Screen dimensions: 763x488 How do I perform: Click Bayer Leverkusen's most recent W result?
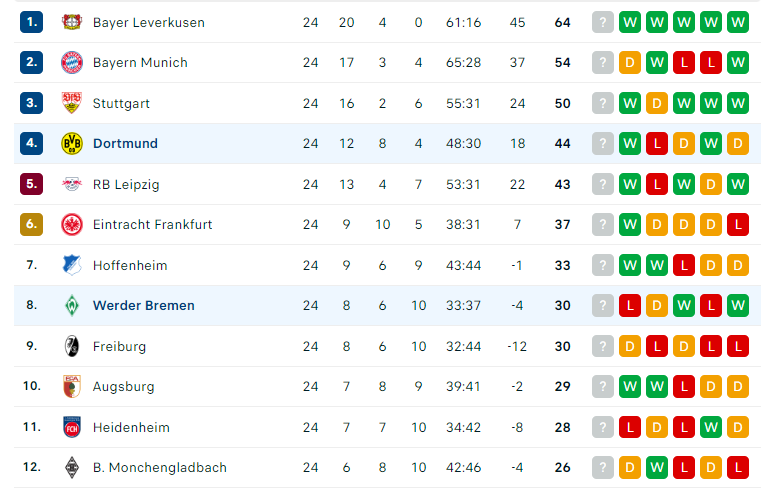click(630, 22)
